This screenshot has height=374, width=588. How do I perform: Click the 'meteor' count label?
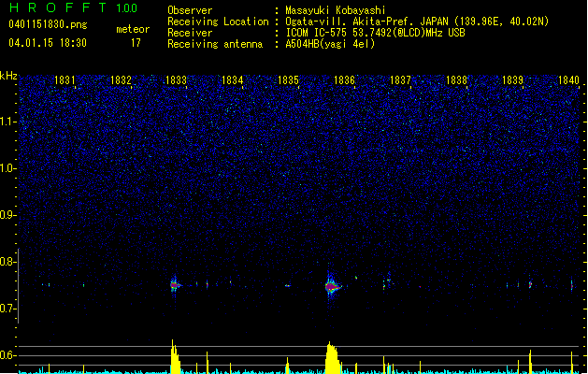[133, 29]
